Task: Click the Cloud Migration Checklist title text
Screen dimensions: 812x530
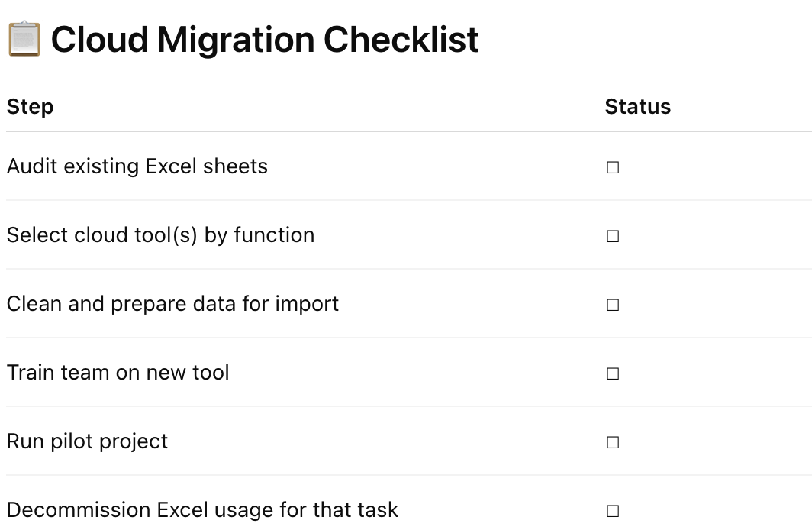Action: tap(265, 40)
